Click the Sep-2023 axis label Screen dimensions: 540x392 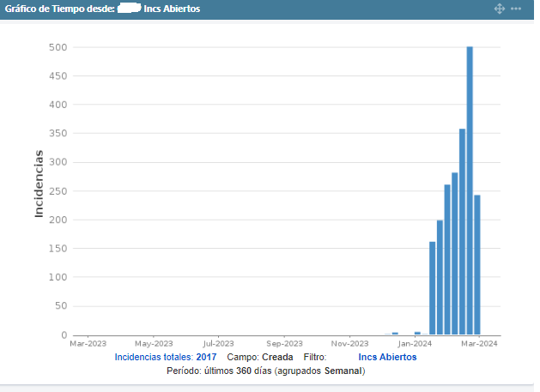pyautogui.click(x=284, y=343)
